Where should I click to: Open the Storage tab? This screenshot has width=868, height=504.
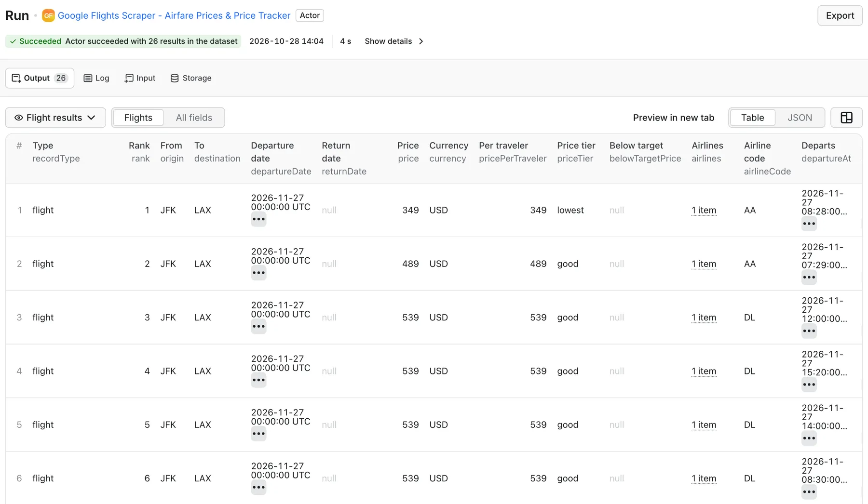click(191, 78)
